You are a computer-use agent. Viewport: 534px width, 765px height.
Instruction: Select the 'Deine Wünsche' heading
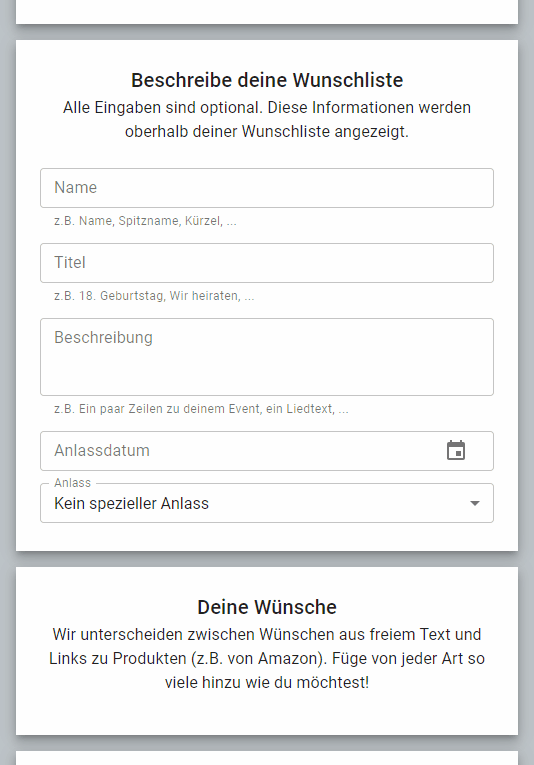coord(267,607)
